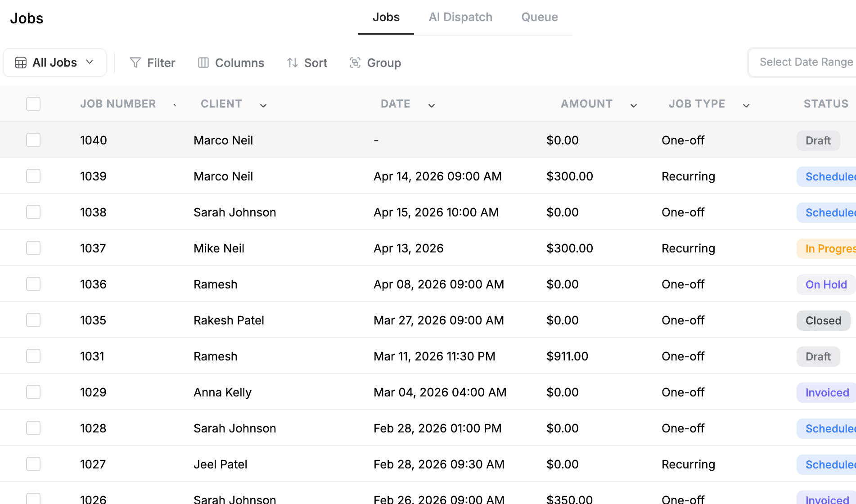Switch to the AI Dispatch tab

pyautogui.click(x=460, y=17)
